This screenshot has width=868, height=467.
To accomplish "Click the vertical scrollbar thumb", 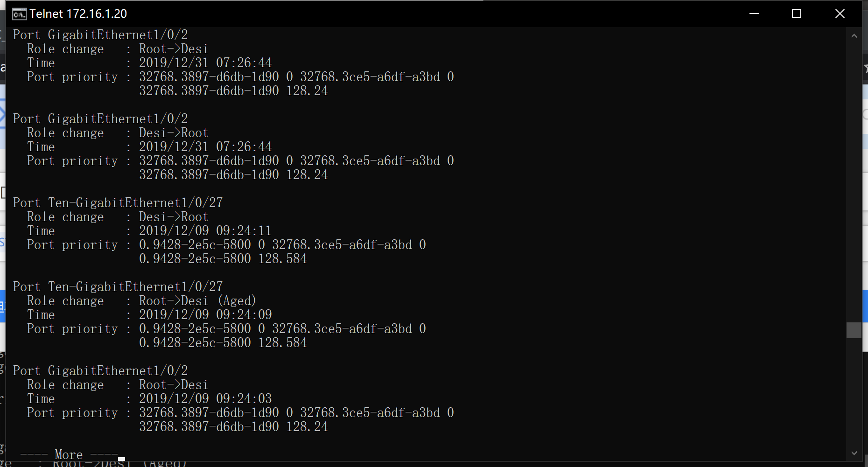I will pyautogui.click(x=854, y=330).
